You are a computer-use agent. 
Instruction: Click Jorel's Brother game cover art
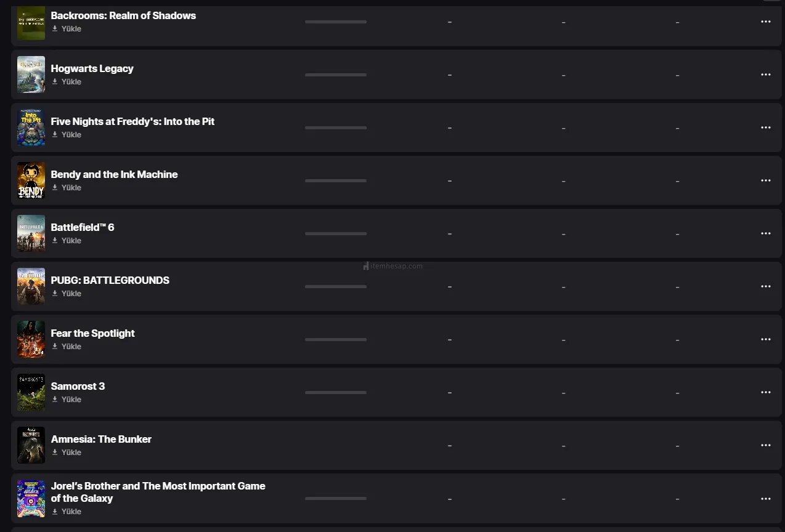31,498
